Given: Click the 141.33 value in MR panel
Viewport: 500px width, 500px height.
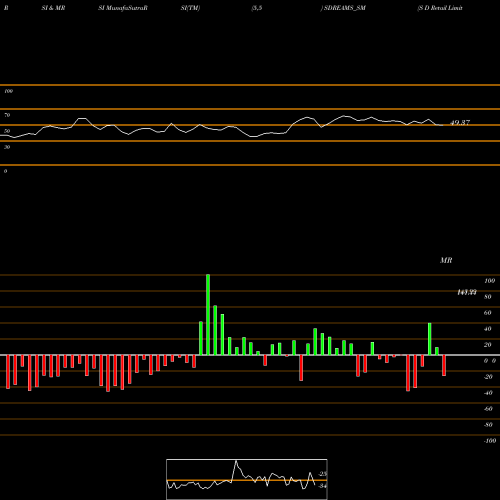Looking at the screenshot, I should click(467, 292).
